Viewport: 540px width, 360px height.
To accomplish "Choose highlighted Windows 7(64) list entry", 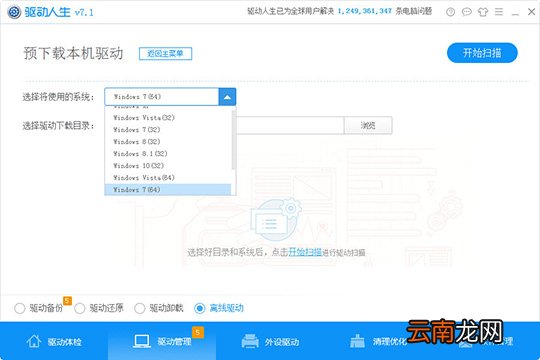I will point(168,189).
